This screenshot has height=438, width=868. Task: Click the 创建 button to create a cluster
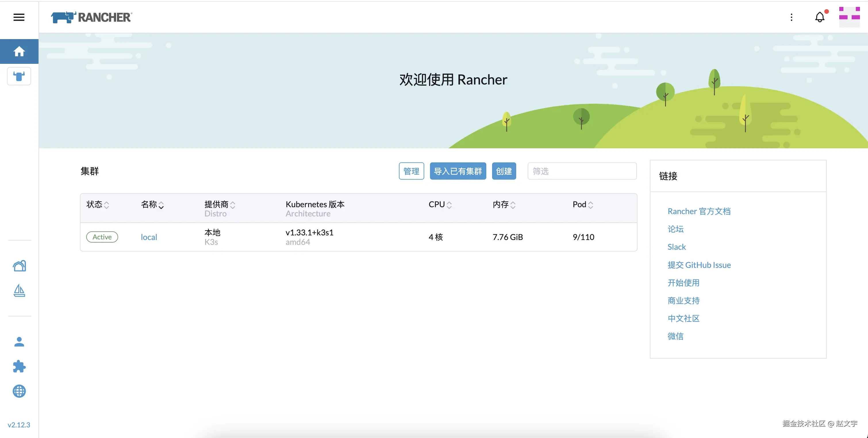(504, 171)
